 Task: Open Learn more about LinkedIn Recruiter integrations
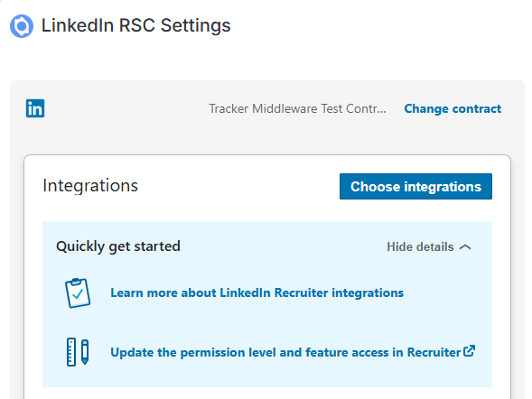[257, 292]
